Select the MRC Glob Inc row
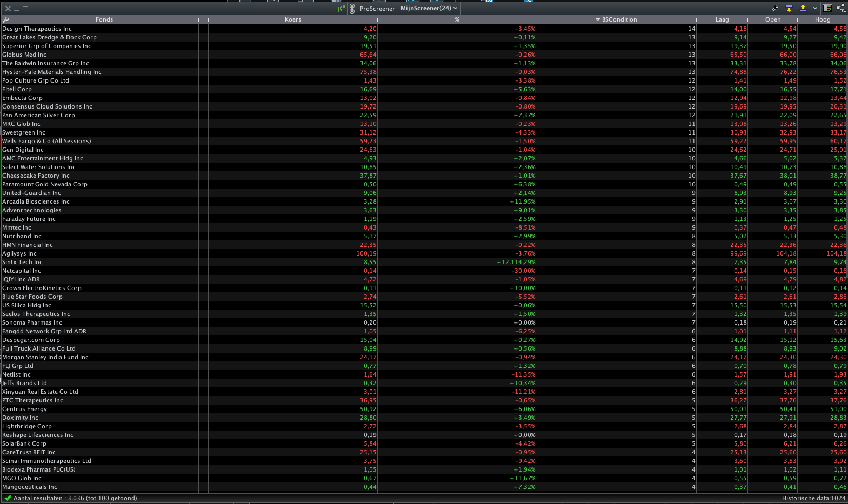The width and height of the screenshot is (848, 504). tap(424, 124)
